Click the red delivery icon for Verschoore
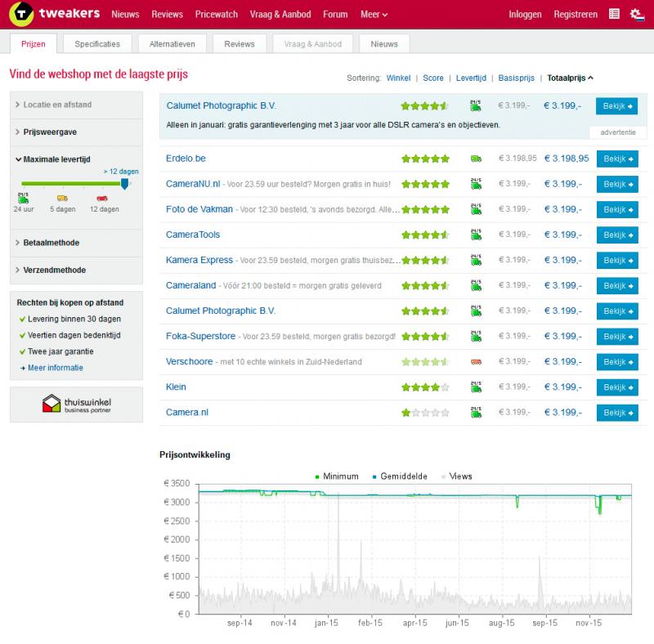This screenshot has width=654, height=644. click(476, 361)
